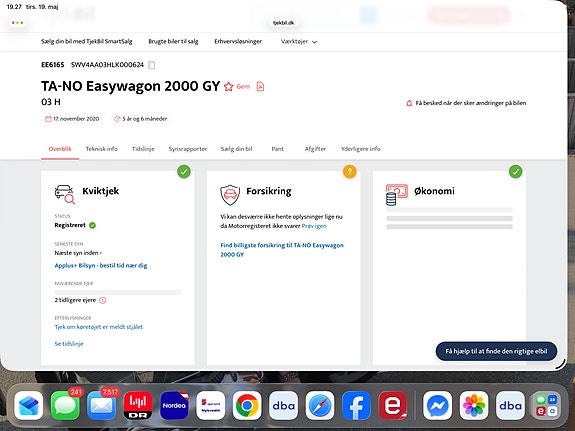Viewport: 575px width, 431px height.
Task: Open info icon beside 2 tidligere ejere
Action: pos(103,300)
